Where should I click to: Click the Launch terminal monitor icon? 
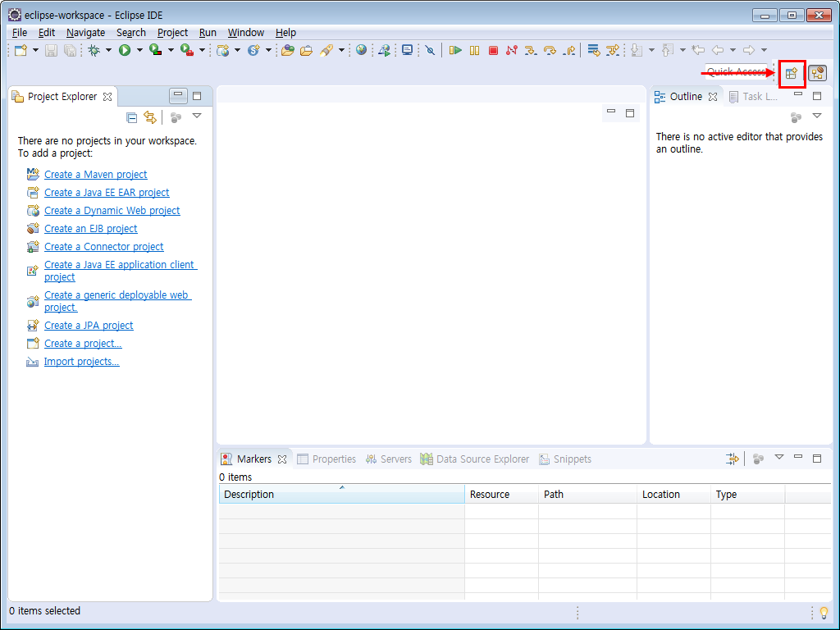coord(408,50)
